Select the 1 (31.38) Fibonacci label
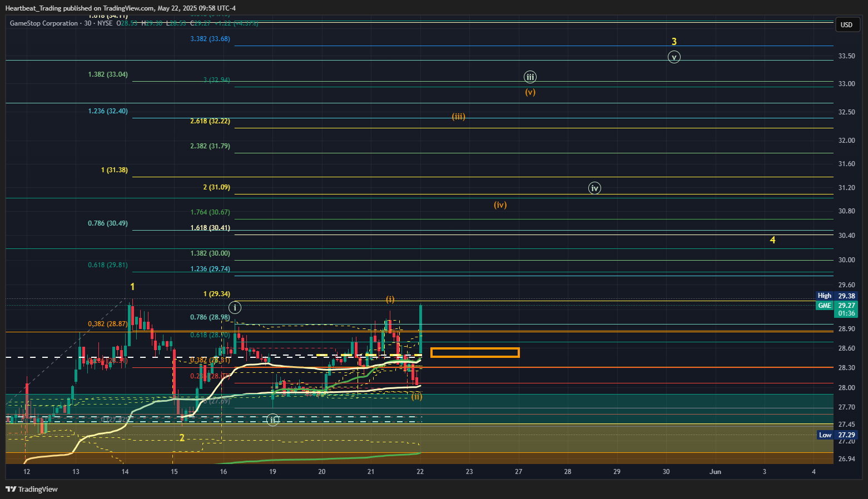868x499 pixels. tap(115, 170)
